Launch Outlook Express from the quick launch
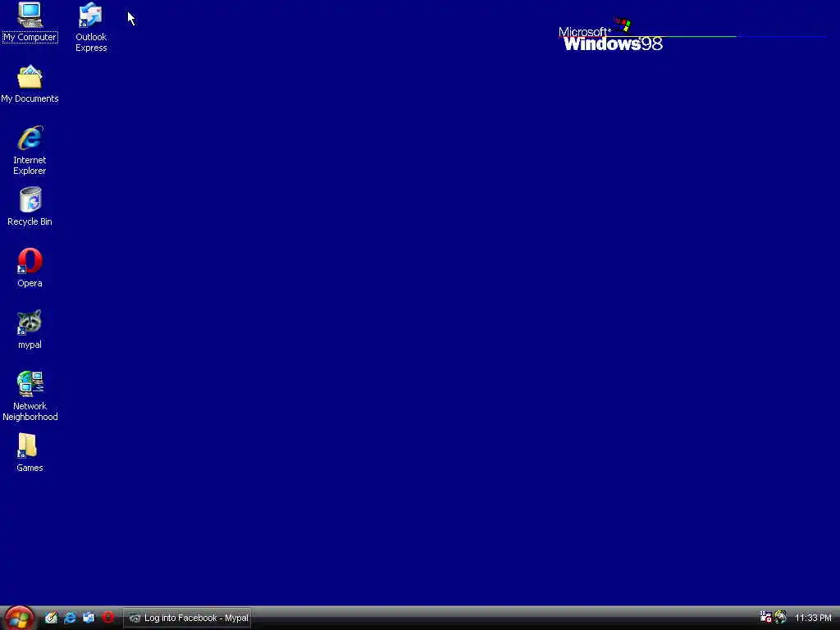 click(89, 618)
